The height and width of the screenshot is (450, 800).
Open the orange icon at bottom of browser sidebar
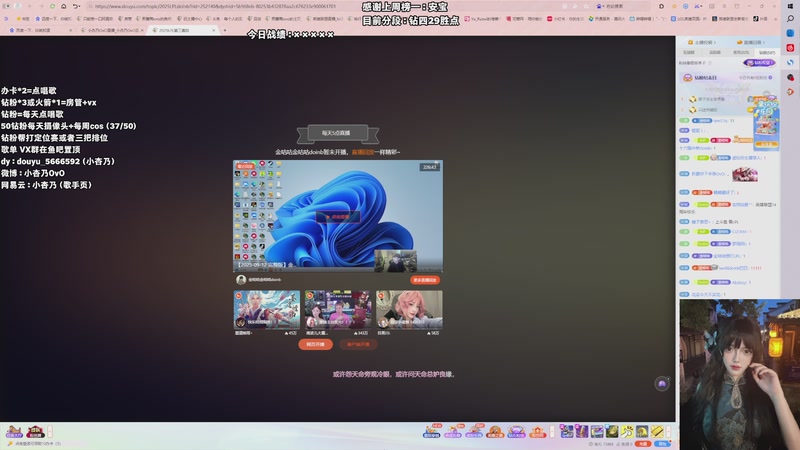pos(790,92)
